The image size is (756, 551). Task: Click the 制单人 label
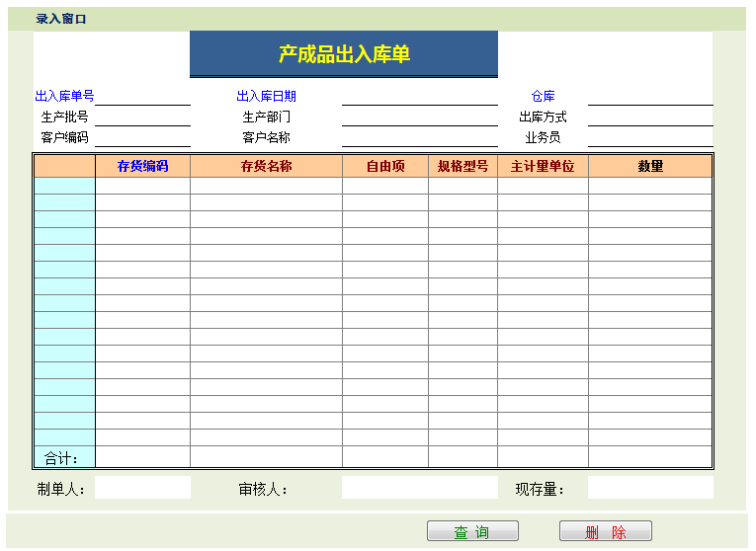click(x=60, y=490)
